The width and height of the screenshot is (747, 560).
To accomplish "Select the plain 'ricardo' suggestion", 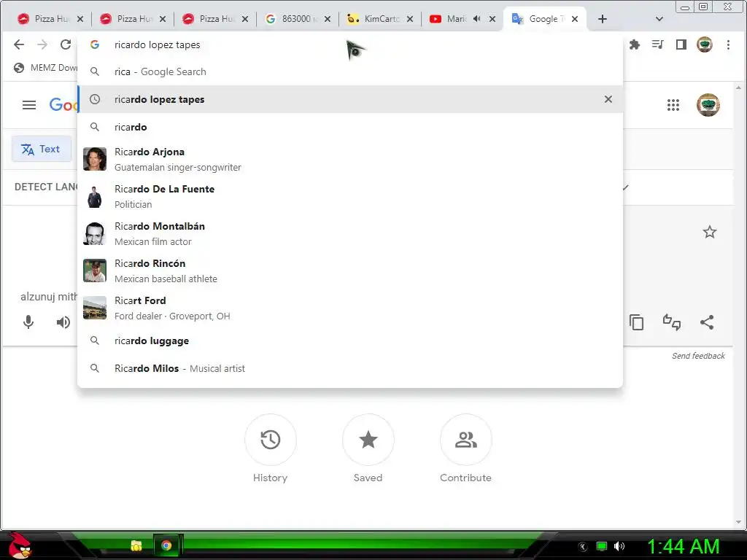I will 350,127.
